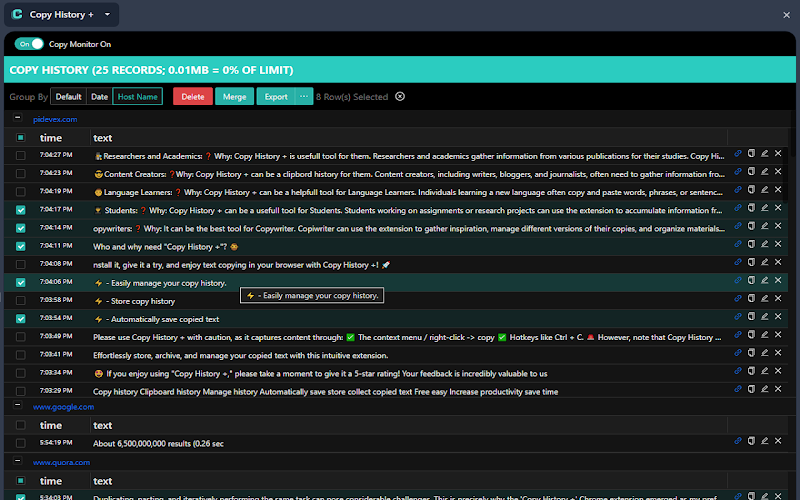Collapse the pidevex.com group
Screen dimensions: 800x500
17,117
